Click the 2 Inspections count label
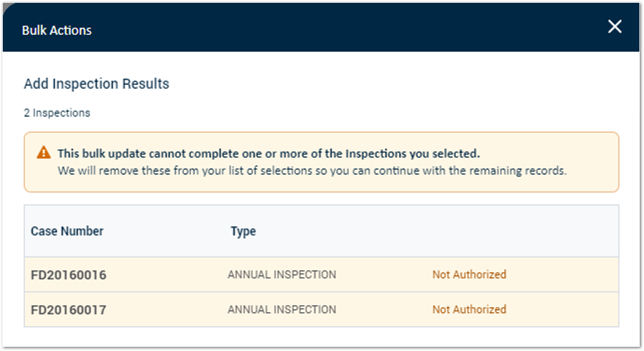This screenshot has width=644, height=351. (x=56, y=112)
